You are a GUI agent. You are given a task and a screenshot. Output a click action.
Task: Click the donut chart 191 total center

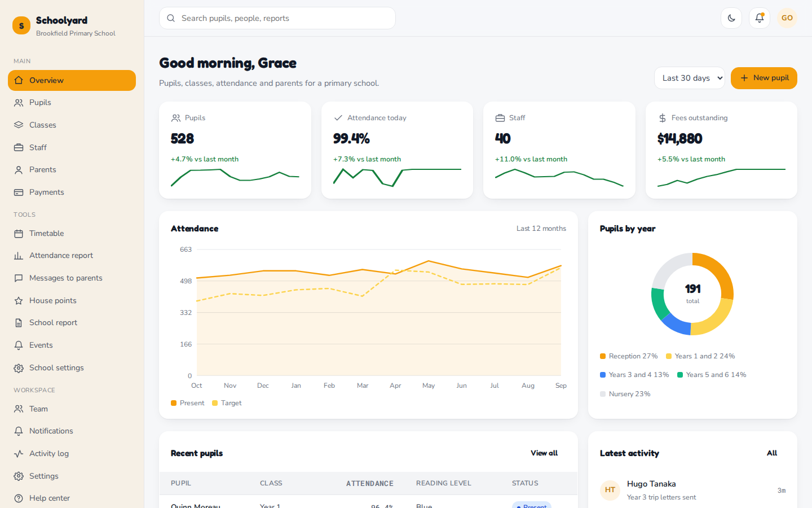pyautogui.click(x=692, y=294)
